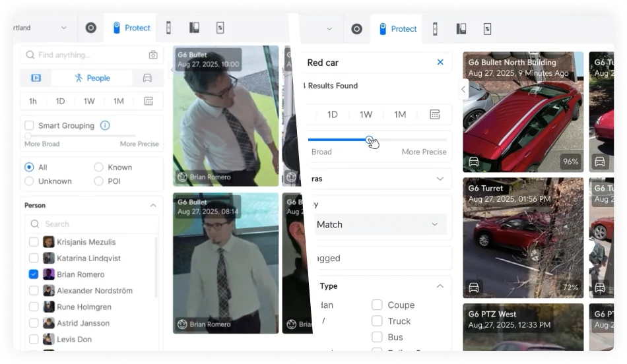This screenshot has height=364, width=627.
Task: Select the 1W time range in right panel
Action: tap(366, 114)
